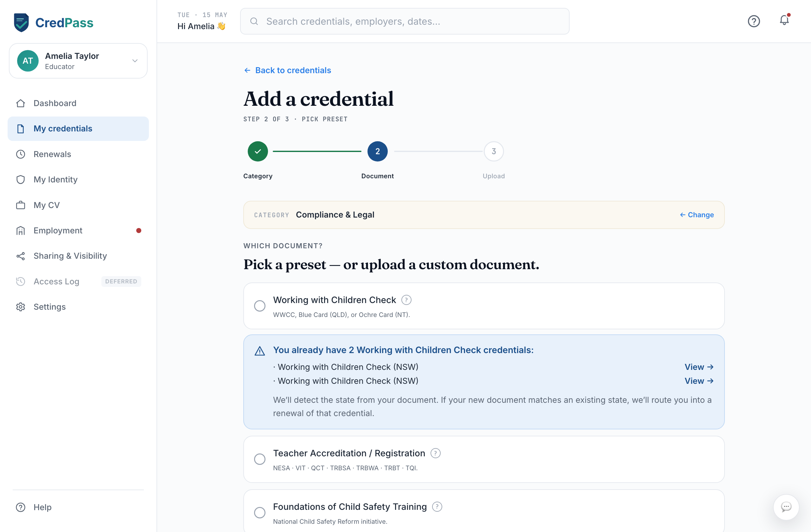
Task: Focus the search credentials field
Action: 405,21
